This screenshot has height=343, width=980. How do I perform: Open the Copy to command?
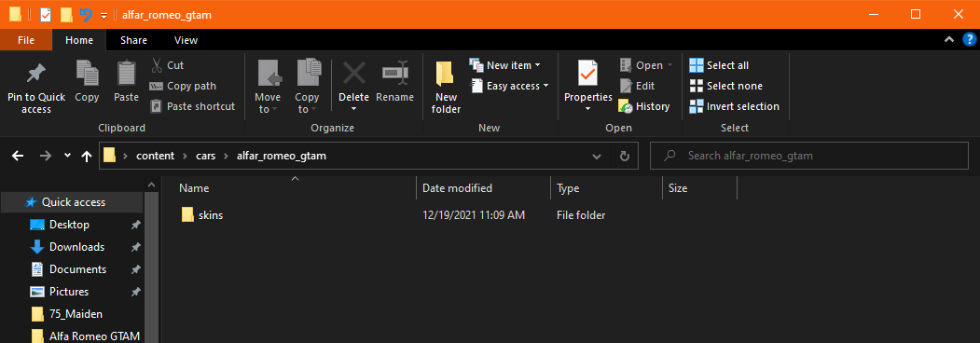307,87
